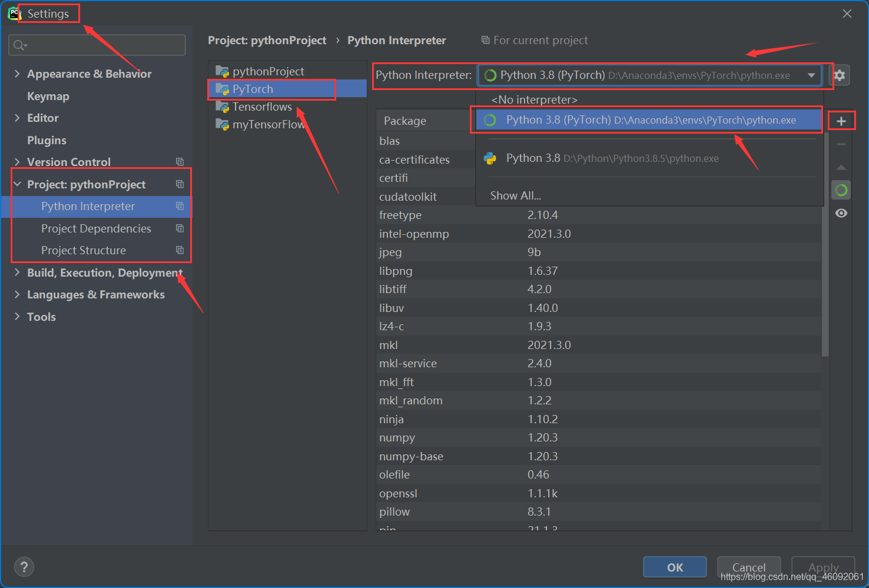This screenshot has height=588, width=869.
Task: Click the copy icon beside Project Dependencies
Action: click(180, 228)
